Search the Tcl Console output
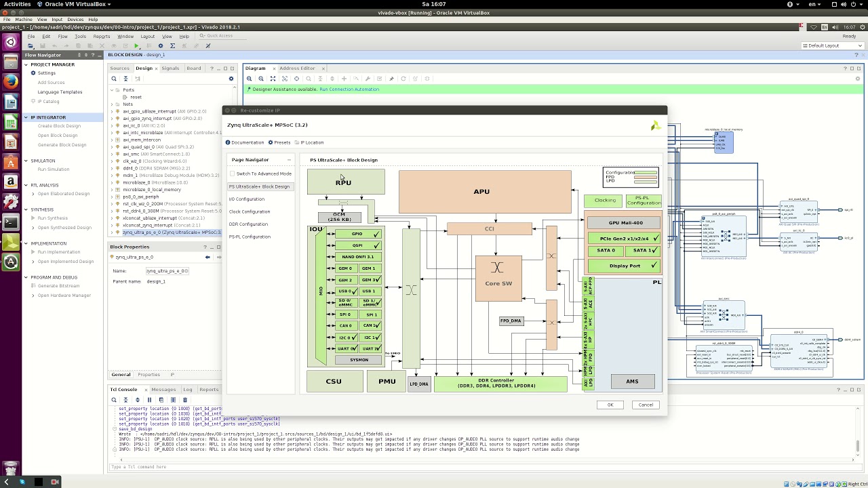 114,400
